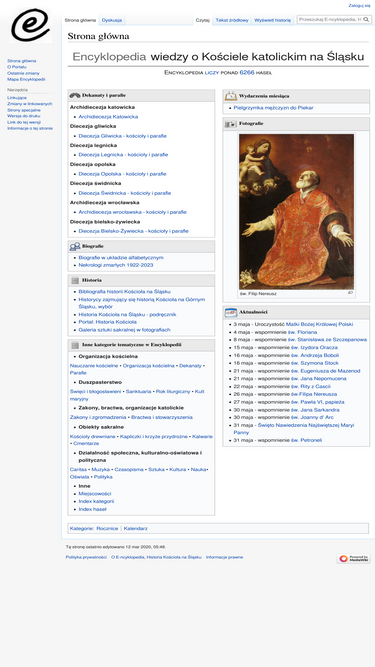Open Galeria sztuki sakralnej w fotografiach
The image size is (375, 667).
[124, 330]
